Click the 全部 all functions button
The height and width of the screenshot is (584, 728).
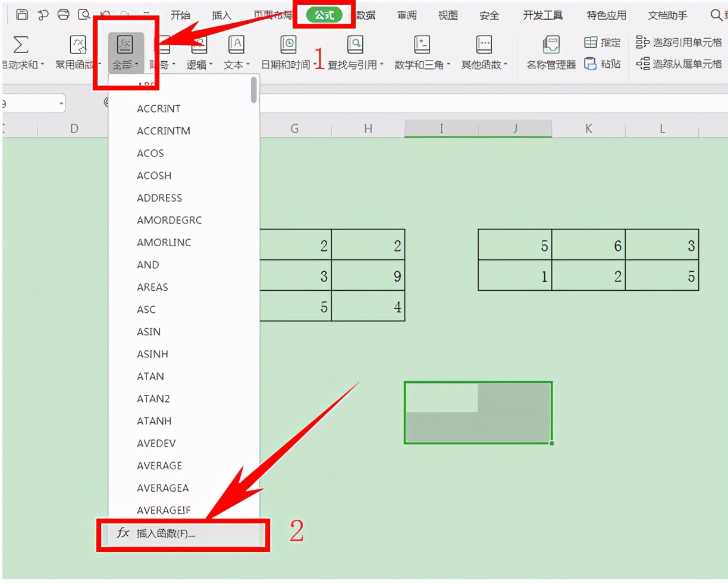(x=125, y=52)
